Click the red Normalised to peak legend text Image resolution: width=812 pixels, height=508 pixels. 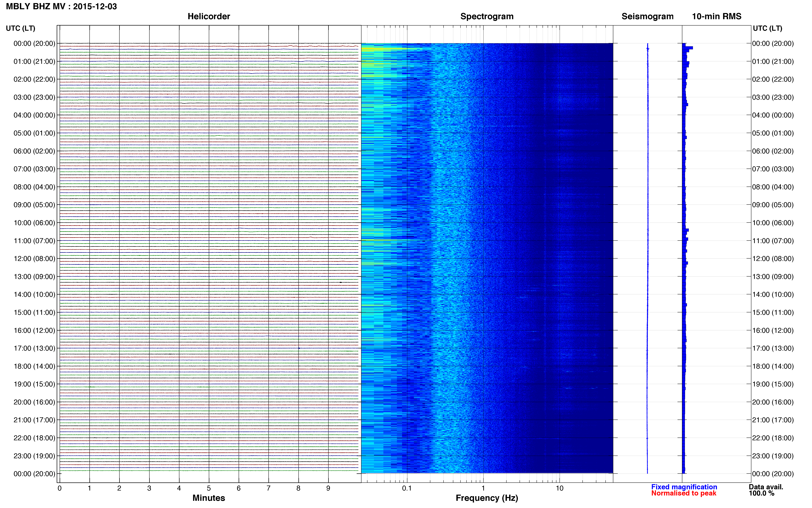pos(684,493)
